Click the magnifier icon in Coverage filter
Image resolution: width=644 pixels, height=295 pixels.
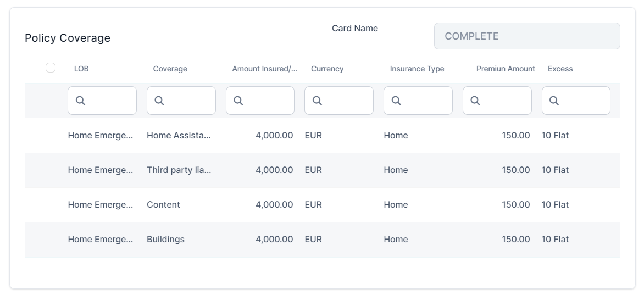pyautogui.click(x=159, y=101)
